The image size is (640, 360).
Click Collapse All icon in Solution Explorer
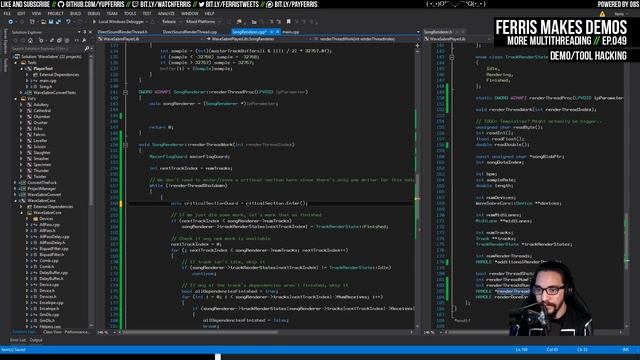pos(59,40)
